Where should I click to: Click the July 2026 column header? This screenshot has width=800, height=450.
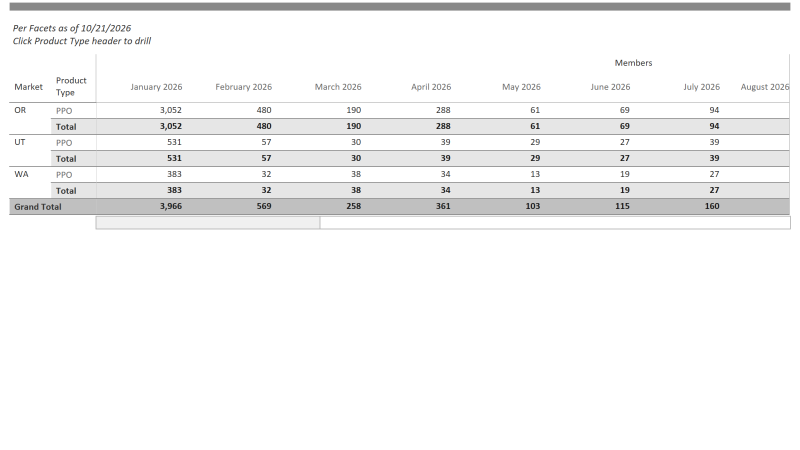coord(702,87)
